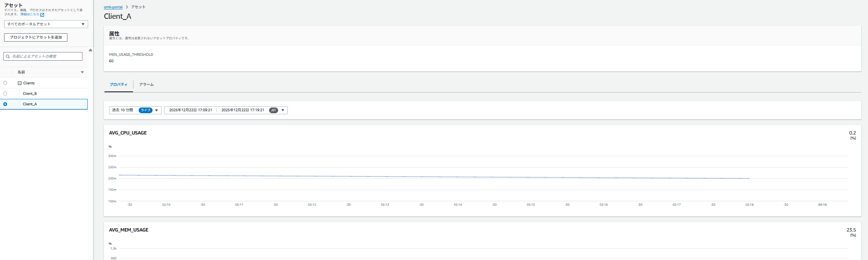Open the omk-portal breadcrumb link

[x=113, y=7]
